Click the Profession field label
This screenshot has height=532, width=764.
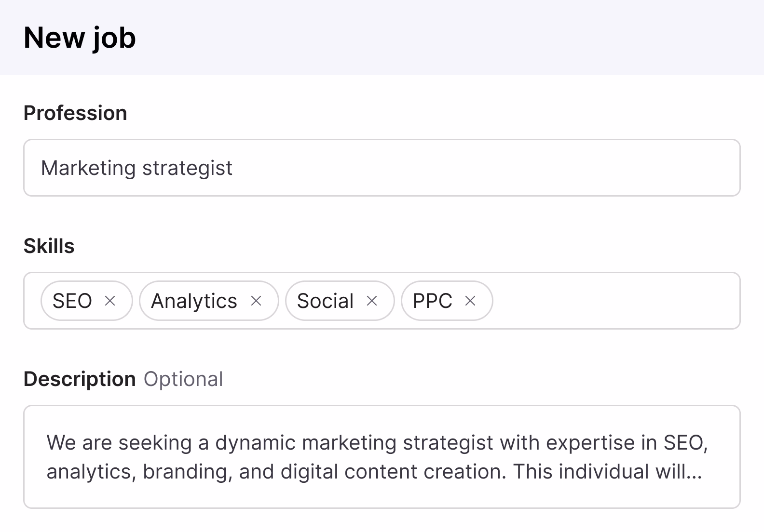click(x=75, y=113)
